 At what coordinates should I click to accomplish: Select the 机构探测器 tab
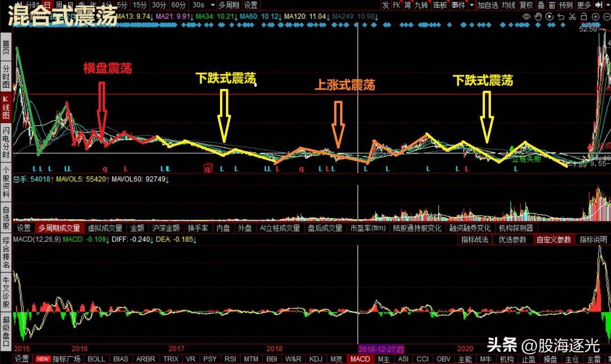(516, 228)
